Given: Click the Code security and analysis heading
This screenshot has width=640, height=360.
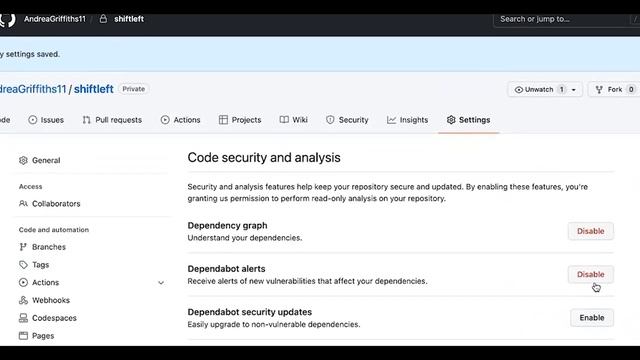Looking at the screenshot, I should click(264, 158).
